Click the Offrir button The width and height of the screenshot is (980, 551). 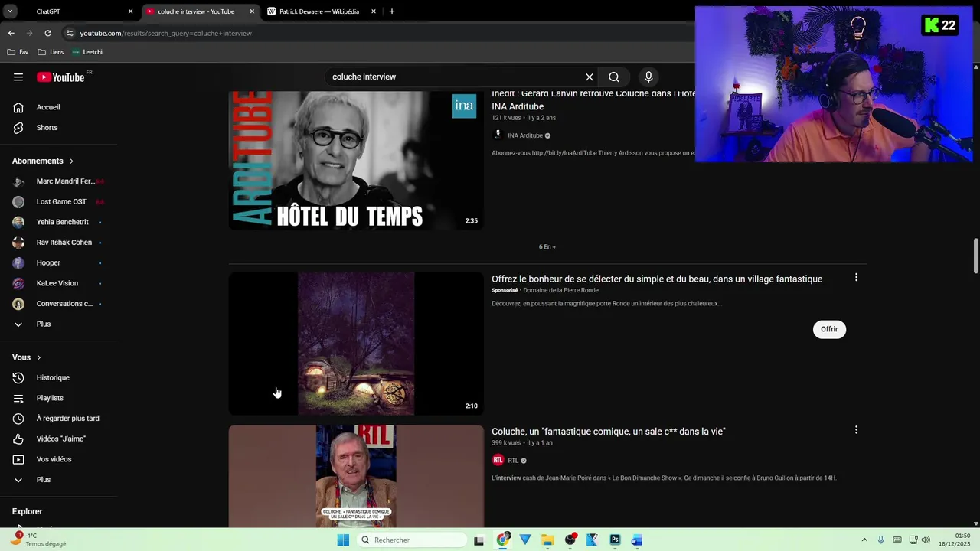click(x=829, y=329)
